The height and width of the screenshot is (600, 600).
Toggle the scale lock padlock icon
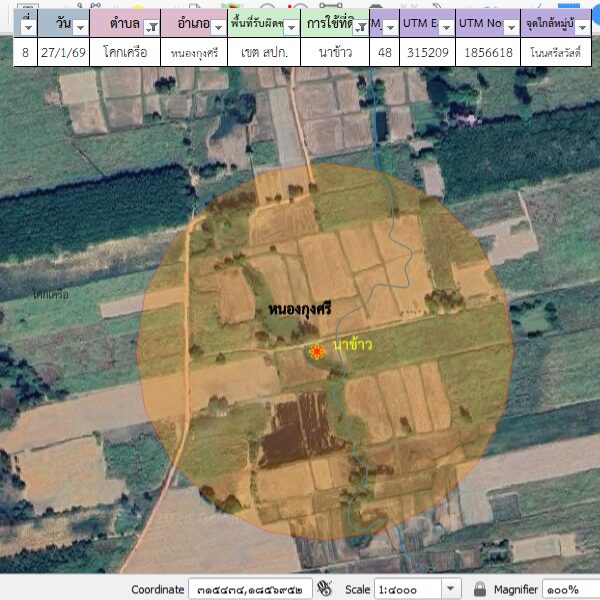pos(480,589)
